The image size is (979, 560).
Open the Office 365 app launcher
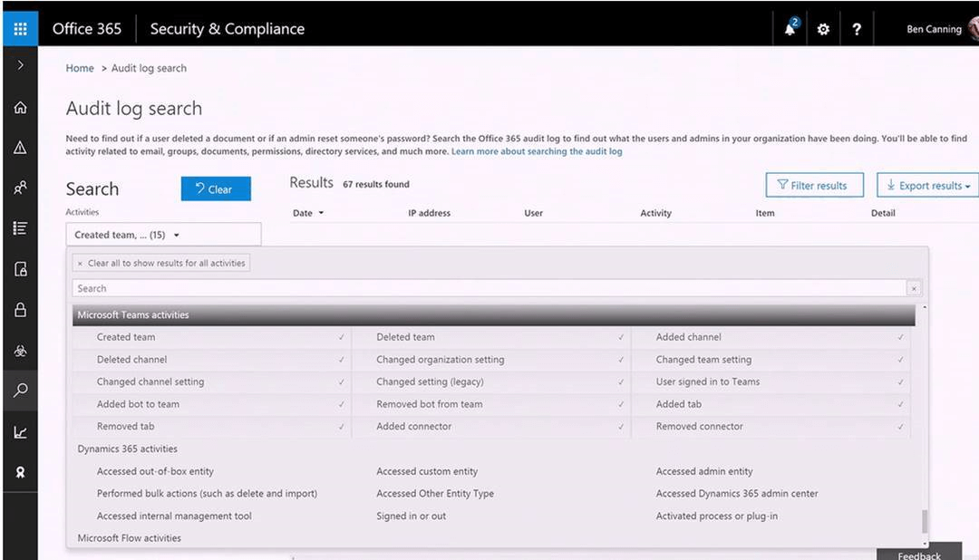coord(20,29)
